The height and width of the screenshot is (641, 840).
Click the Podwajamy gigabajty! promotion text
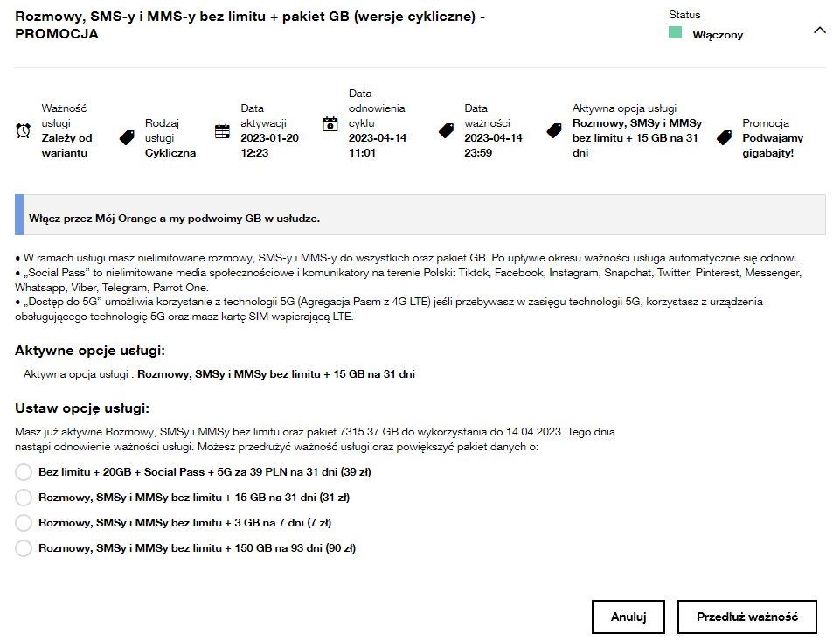[773, 145]
